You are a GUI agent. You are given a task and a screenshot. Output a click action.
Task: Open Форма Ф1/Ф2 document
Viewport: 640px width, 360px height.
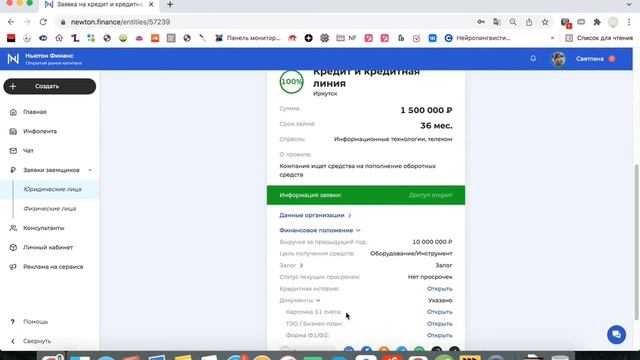coord(439,335)
